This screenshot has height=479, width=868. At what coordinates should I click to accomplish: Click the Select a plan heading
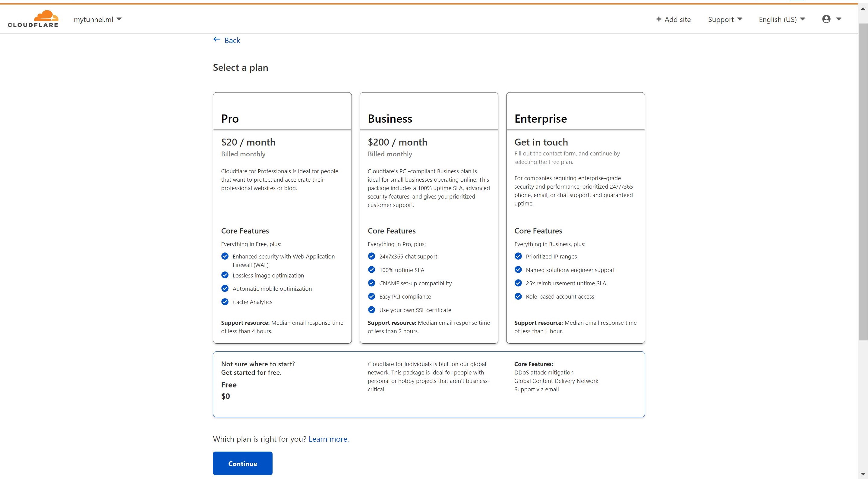240,68
